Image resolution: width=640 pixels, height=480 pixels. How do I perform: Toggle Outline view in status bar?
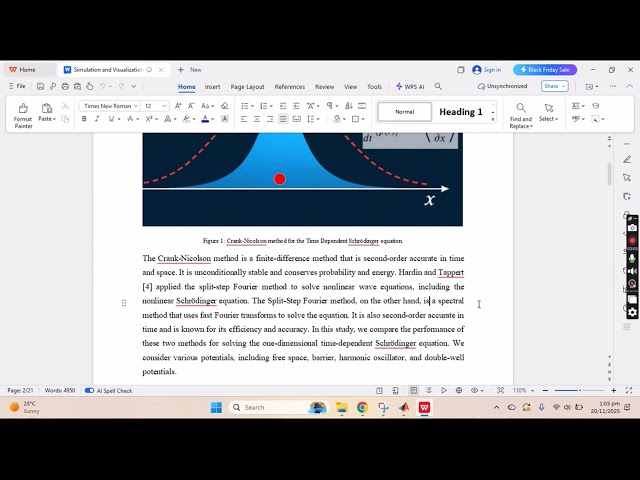click(428, 390)
